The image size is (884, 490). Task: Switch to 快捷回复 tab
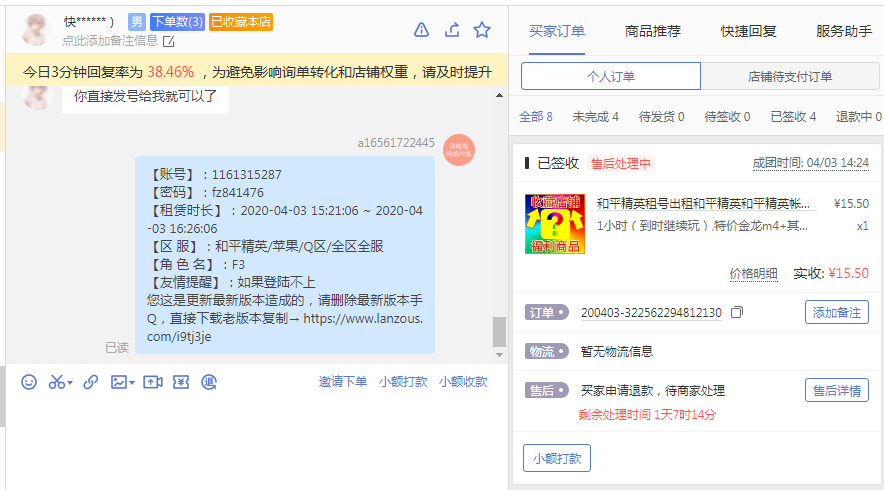point(749,31)
